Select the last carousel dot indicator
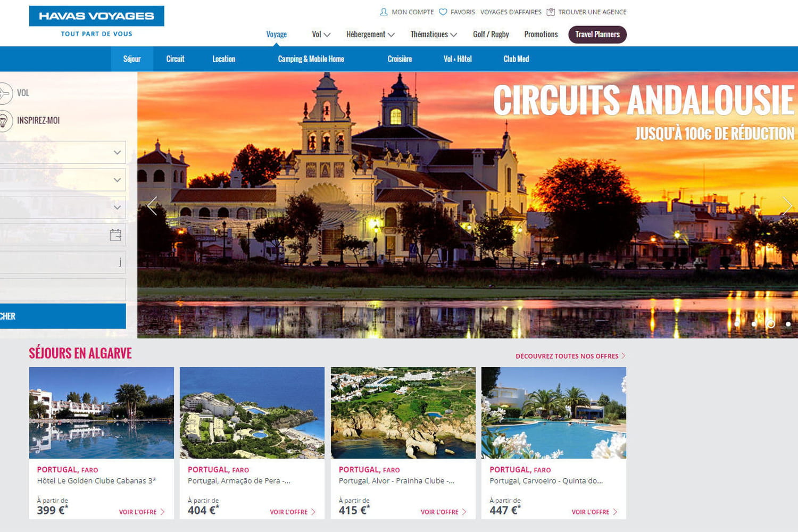This screenshot has height=532, width=798. pyautogui.click(x=788, y=324)
